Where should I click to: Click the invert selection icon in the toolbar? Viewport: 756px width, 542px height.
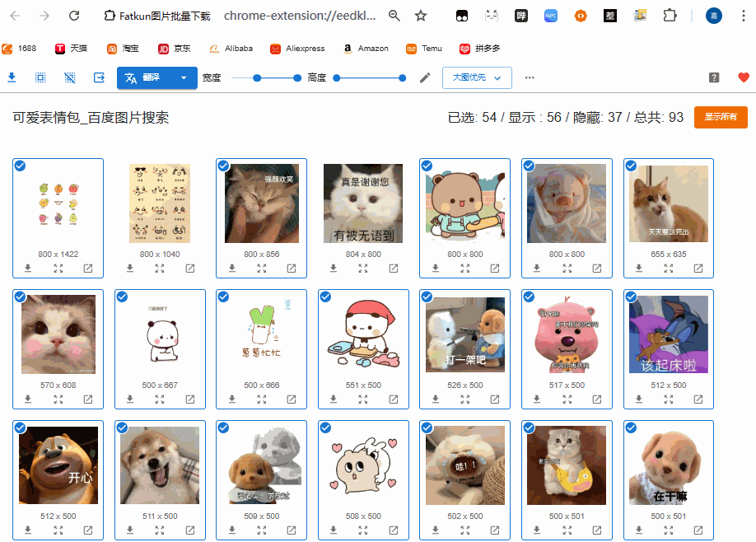tap(69, 77)
